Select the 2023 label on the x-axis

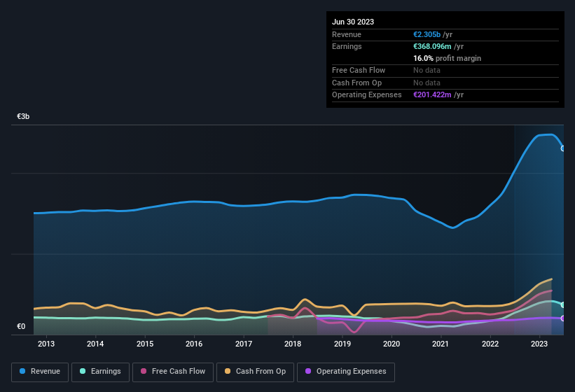click(x=539, y=344)
